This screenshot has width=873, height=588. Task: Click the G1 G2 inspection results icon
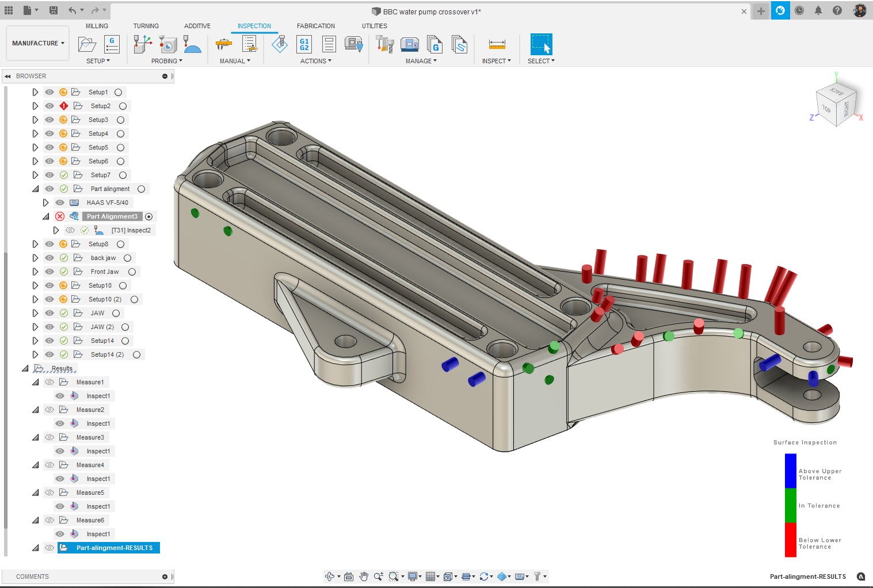tap(304, 44)
